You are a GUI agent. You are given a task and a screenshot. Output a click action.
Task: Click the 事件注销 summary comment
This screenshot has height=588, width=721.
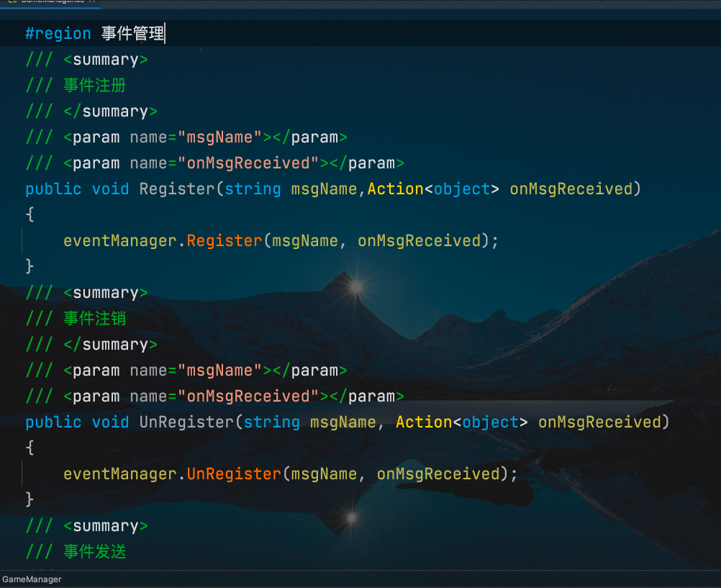94,319
